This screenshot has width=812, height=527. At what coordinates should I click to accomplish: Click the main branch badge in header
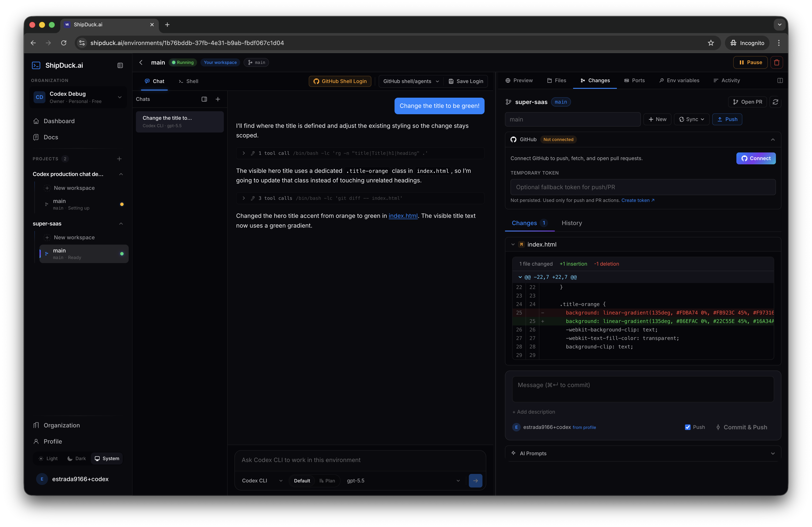point(256,62)
